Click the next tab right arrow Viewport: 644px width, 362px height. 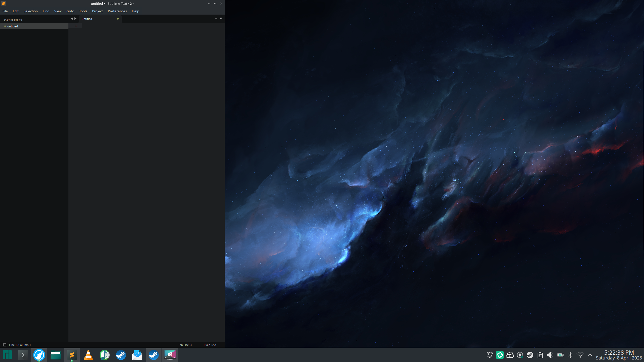(75, 19)
